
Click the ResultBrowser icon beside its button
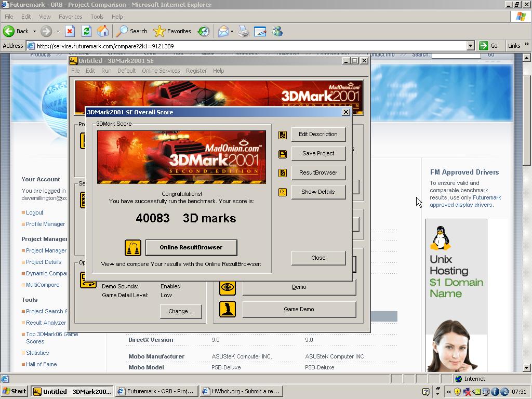tap(282, 173)
